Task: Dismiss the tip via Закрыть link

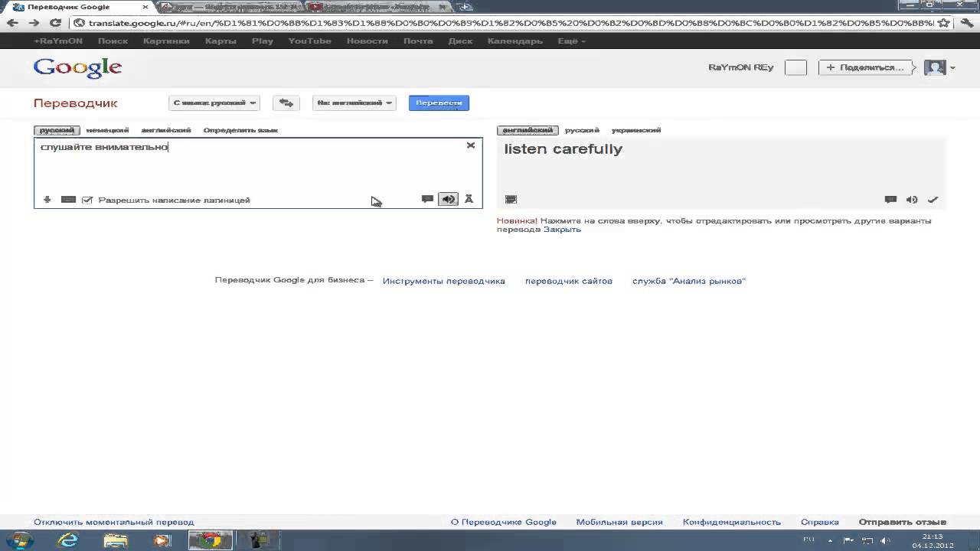Action: tap(562, 229)
